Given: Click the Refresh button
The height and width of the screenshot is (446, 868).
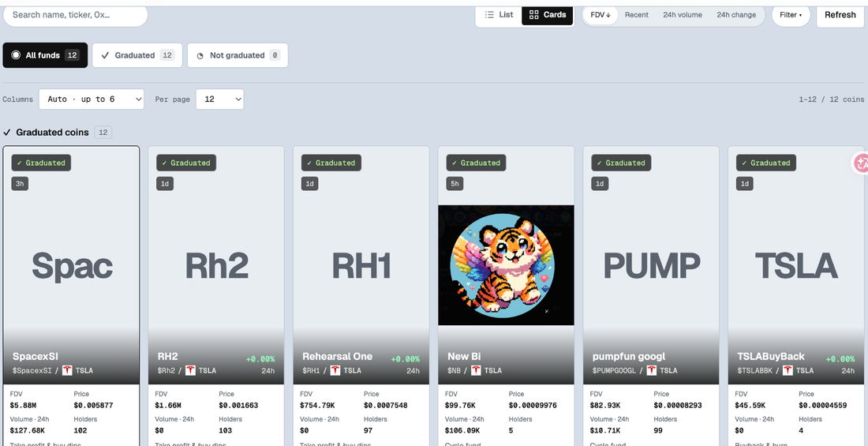Looking at the screenshot, I should pyautogui.click(x=840, y=15).
